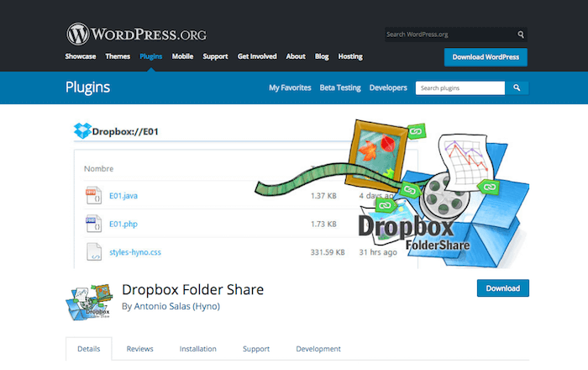
Task: Go to Developers link
Action: (388, 87)
